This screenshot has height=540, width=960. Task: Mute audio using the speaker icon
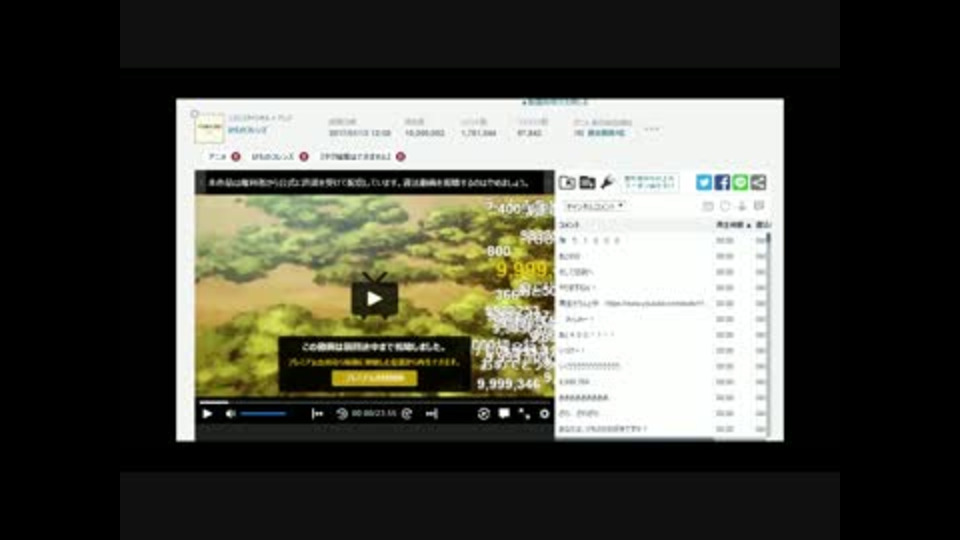point(231,414)
